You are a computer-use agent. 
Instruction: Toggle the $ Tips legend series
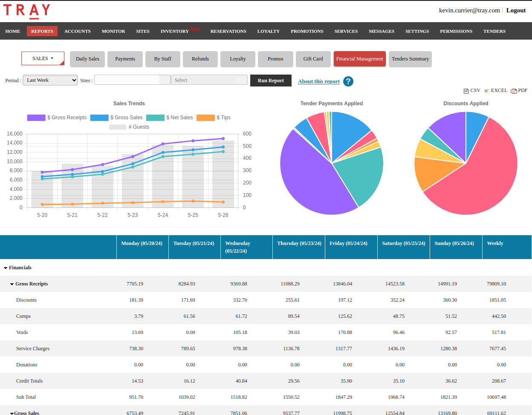[214, 118]
